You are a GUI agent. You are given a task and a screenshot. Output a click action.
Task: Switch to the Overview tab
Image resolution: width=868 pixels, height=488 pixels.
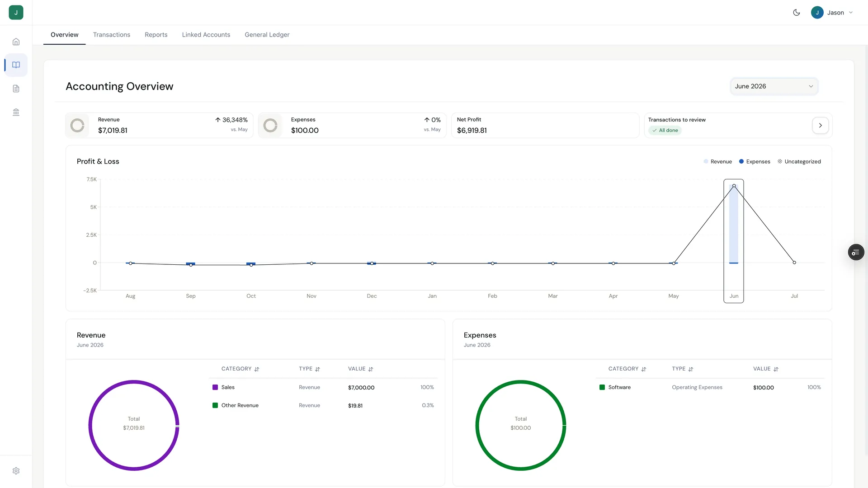(x=64, y=35)
